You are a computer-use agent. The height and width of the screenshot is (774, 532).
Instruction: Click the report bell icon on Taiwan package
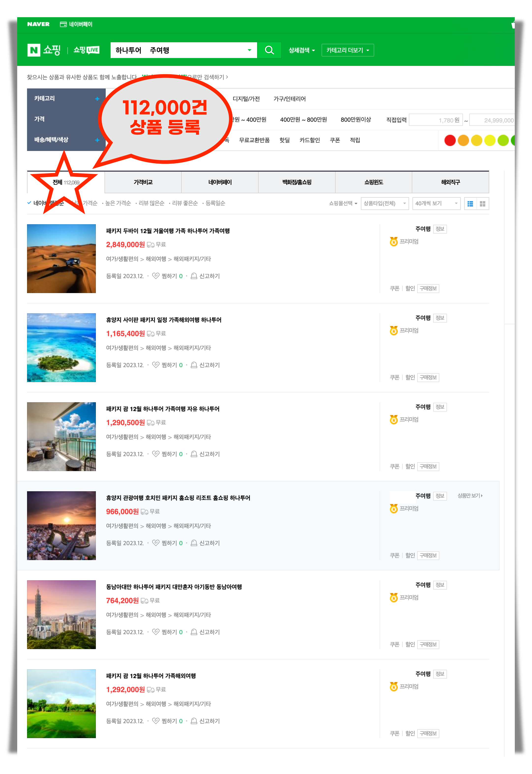click(194, 632)
